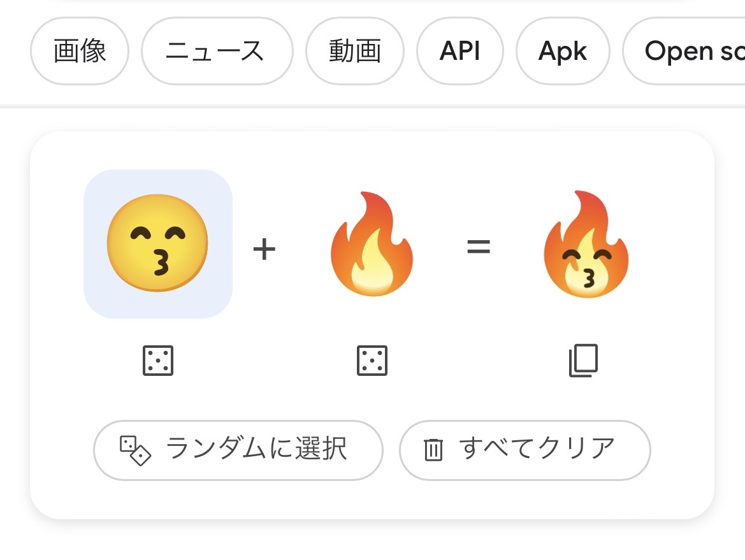Switch to the ニュース results chip

[217, 51]
